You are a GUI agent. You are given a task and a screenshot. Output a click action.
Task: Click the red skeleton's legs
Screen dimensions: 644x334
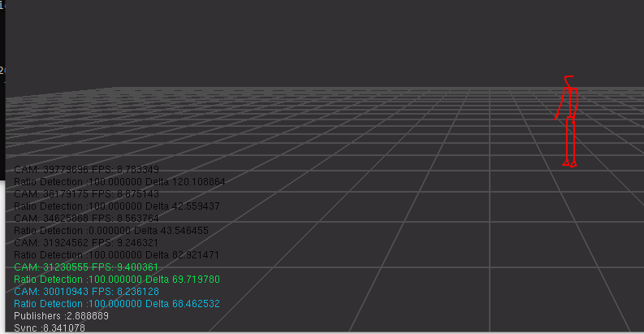[570, 140]
